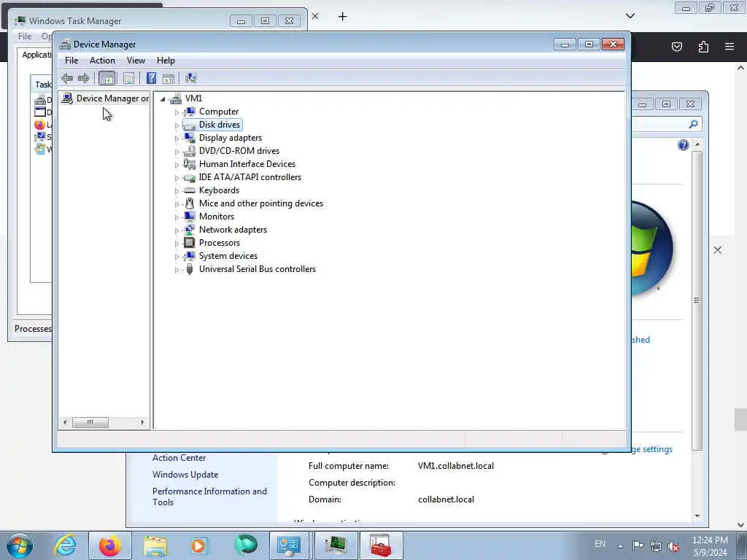This screenshot has height=560, width=747.
Task: Collapse the VM1 root node
Action: click(163, 99)
